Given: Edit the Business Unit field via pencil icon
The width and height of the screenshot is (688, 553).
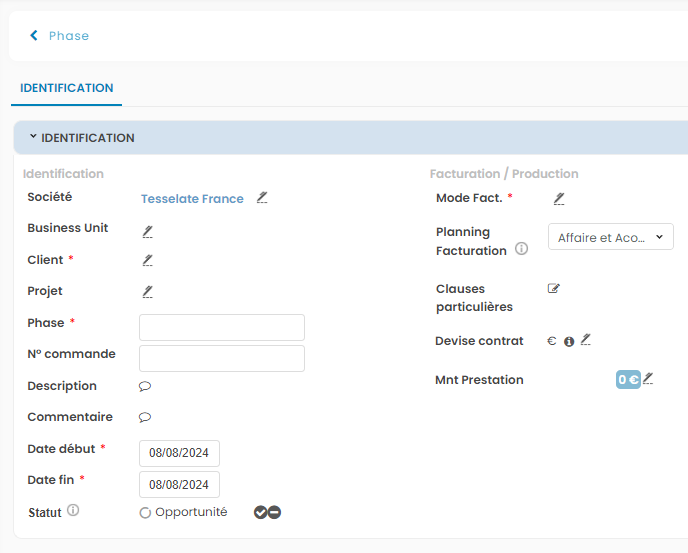Looking at the screenshot, I should point(147,230).
